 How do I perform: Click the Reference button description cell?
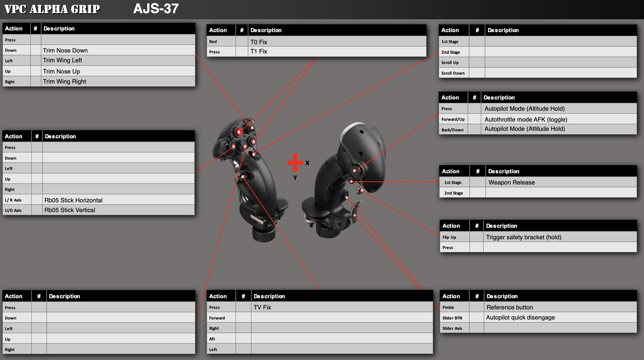(560, 307)
